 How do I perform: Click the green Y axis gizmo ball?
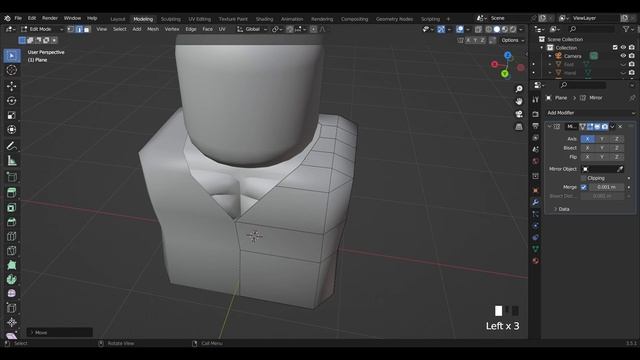[x=505, y=74]
